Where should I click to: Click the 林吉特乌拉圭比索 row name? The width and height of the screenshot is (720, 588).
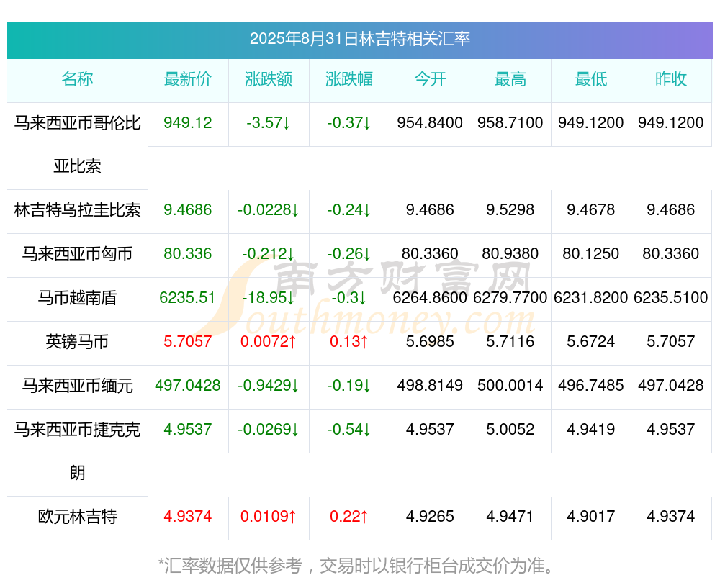coord(77,210)
